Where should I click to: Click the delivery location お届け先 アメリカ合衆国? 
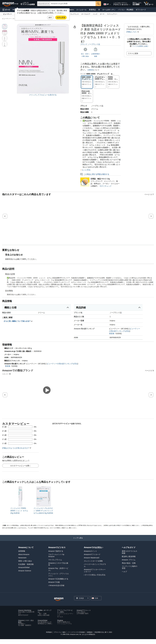(28, 4)
